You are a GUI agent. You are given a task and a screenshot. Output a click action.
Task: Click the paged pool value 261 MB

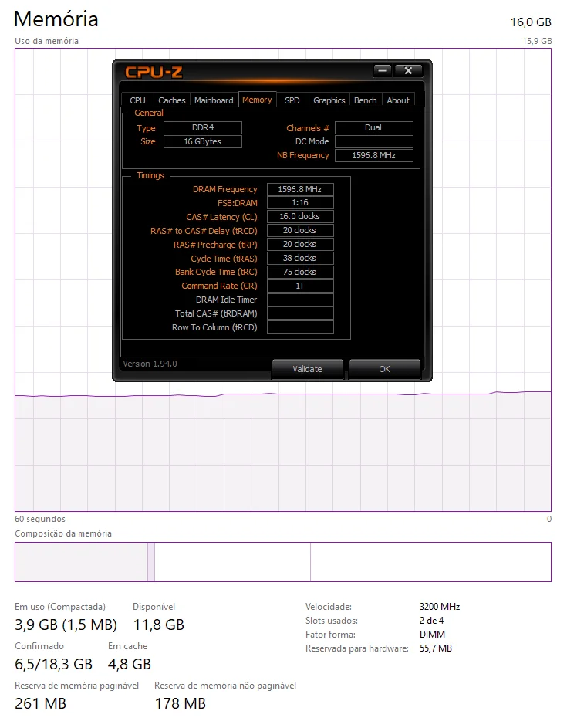click(x=40, y=704)
